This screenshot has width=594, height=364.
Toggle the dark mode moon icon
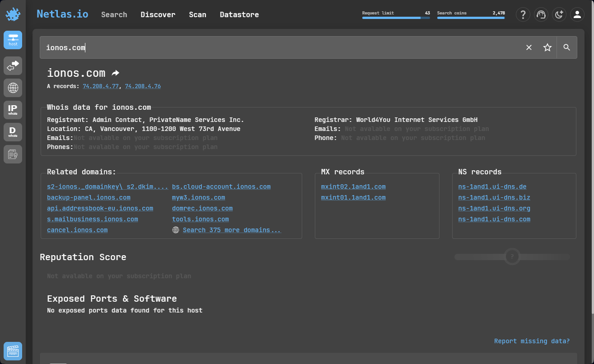pos(559,14)
